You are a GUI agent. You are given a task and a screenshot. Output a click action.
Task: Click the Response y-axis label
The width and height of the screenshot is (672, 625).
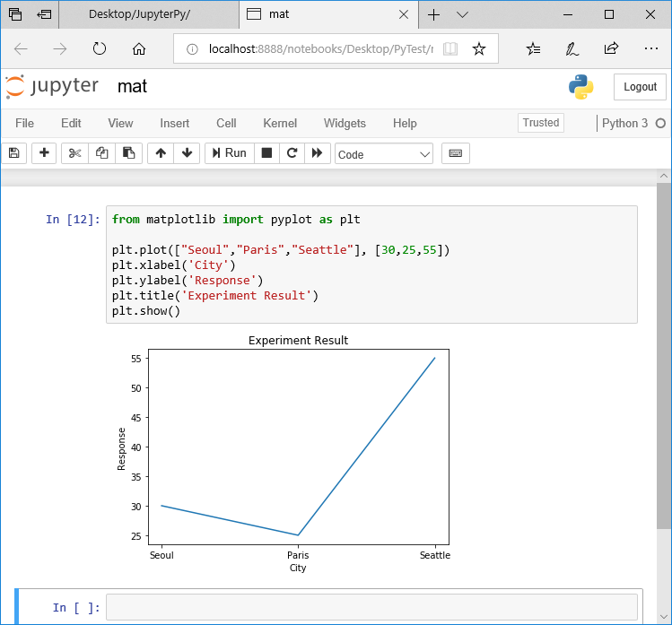[x=121, y=449]
